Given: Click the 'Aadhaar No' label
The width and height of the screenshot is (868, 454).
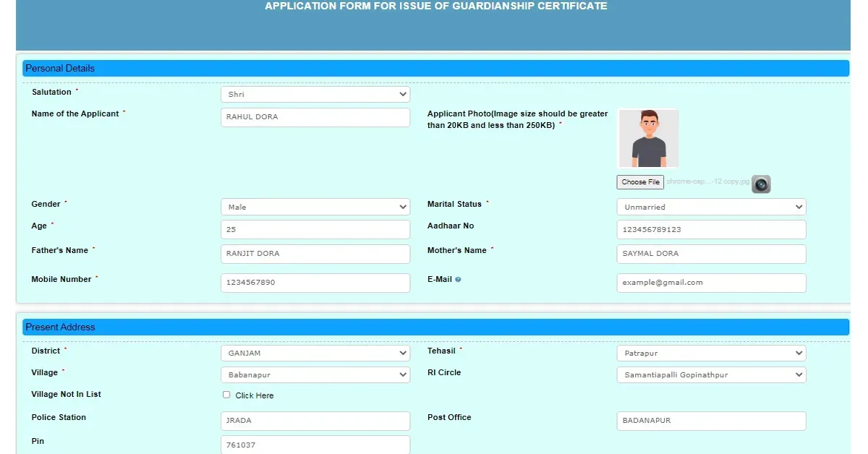Looking at the screenshot, I should (x=451, y=226).
